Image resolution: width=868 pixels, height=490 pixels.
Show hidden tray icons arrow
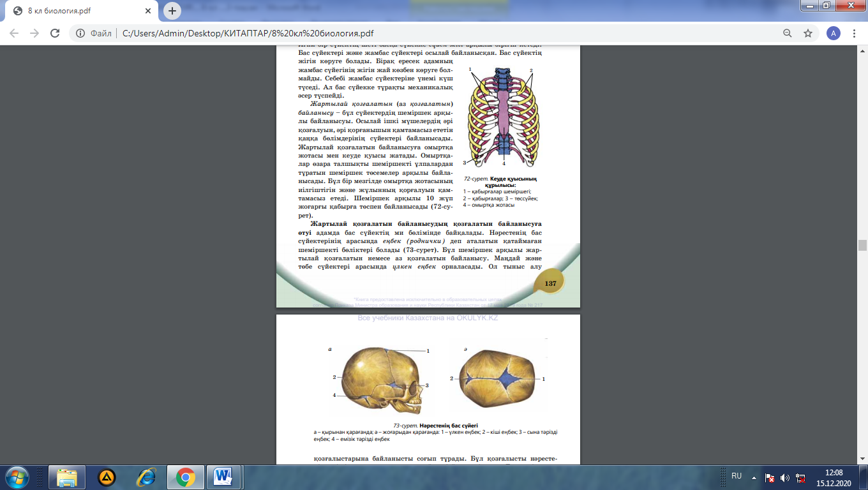(754, 477)
